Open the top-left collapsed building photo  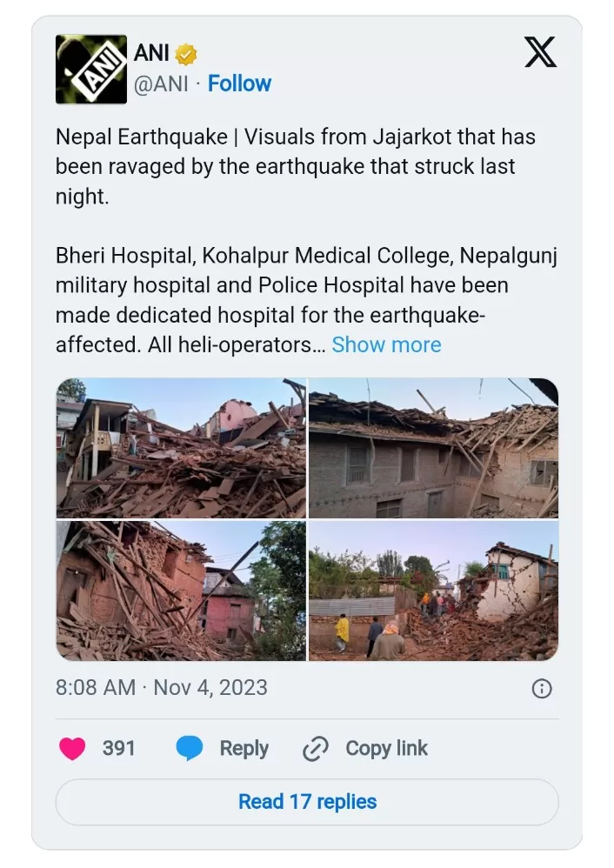tap(181, 448)
